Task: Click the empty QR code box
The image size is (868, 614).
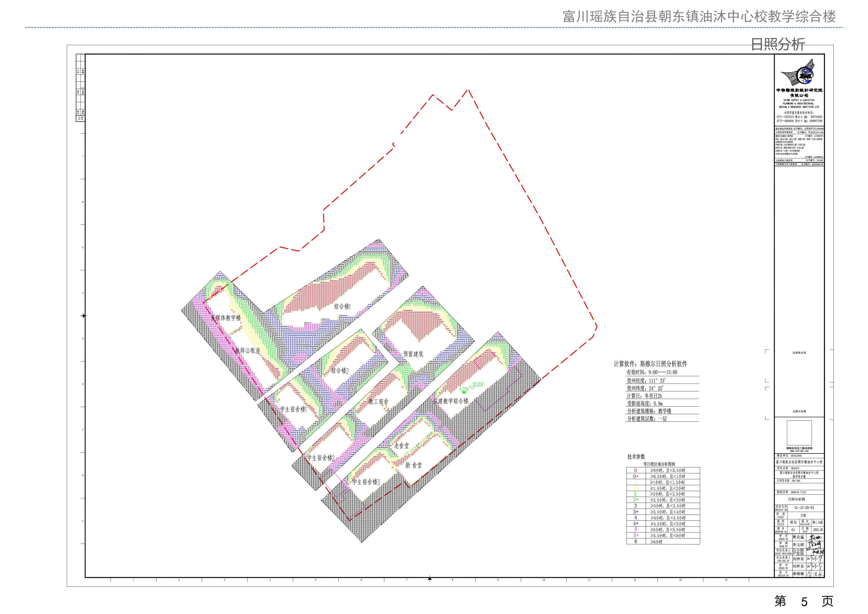Action: click(x=799, y=433)
